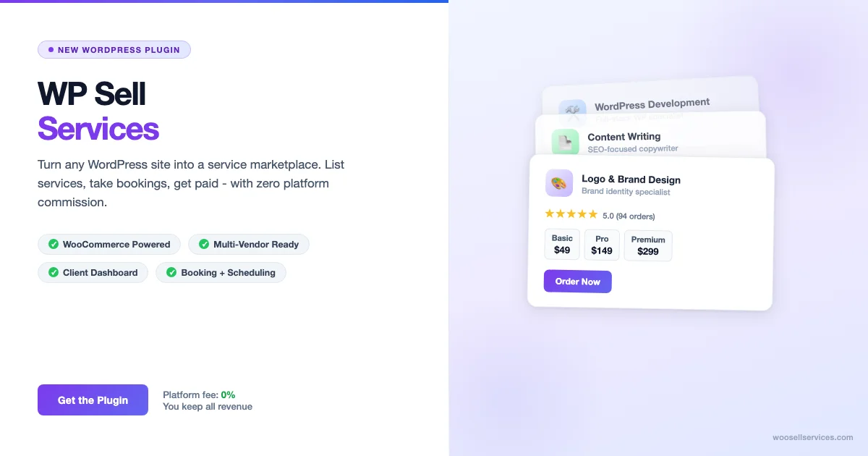The width and height of the screenshot is (868, 456).
Task: Click the green check on Multi-Vendor Ready
Action: [x=204, y=244]
